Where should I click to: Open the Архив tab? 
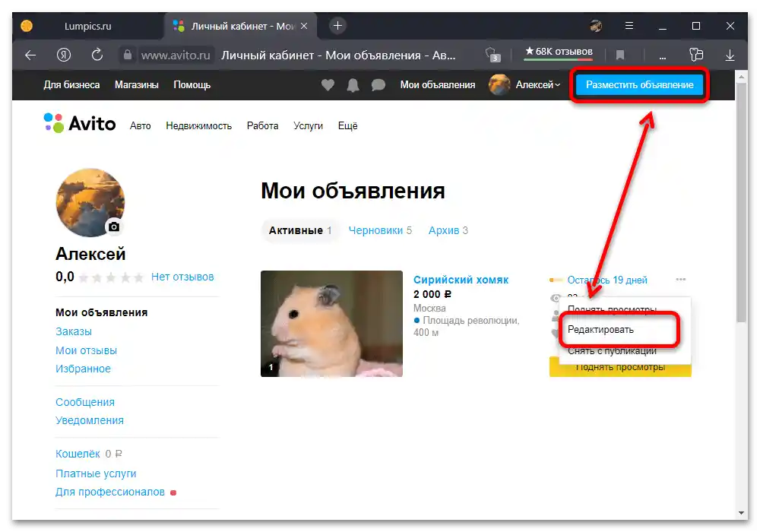(x=448, y=230)
